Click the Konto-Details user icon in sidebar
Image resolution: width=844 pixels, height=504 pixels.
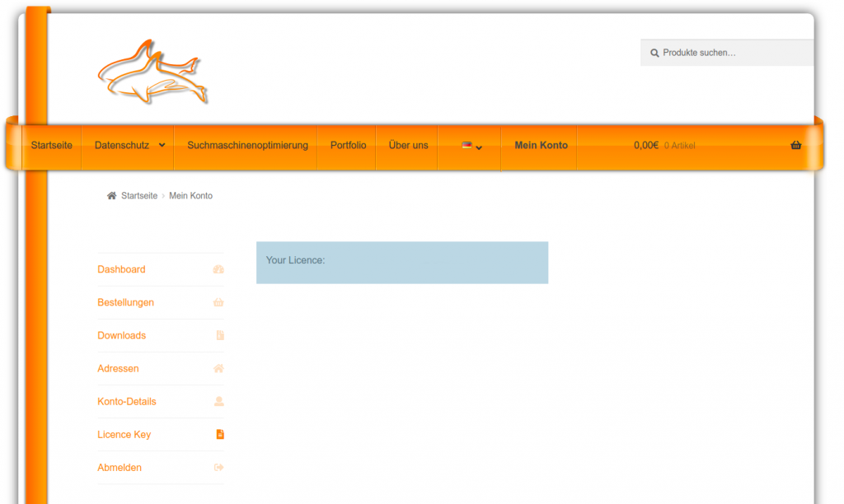pyautogui.click(x=218, y=401)
